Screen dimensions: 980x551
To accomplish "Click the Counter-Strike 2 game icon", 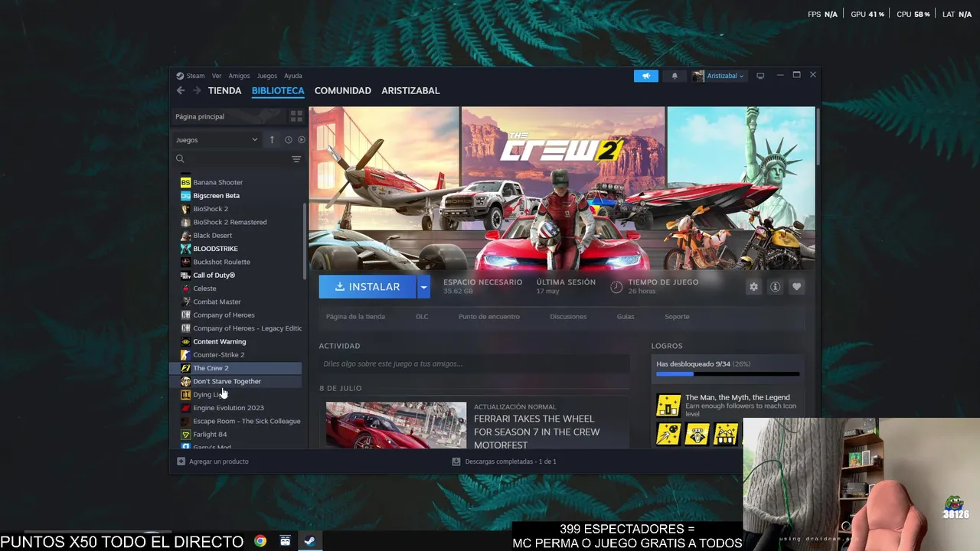I will coord(185,354).
